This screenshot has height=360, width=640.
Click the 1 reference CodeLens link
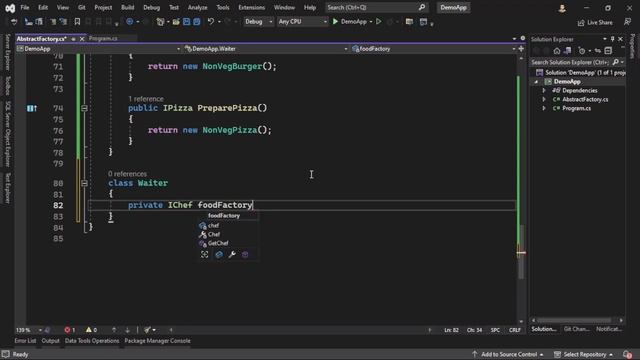pos(146,99)
